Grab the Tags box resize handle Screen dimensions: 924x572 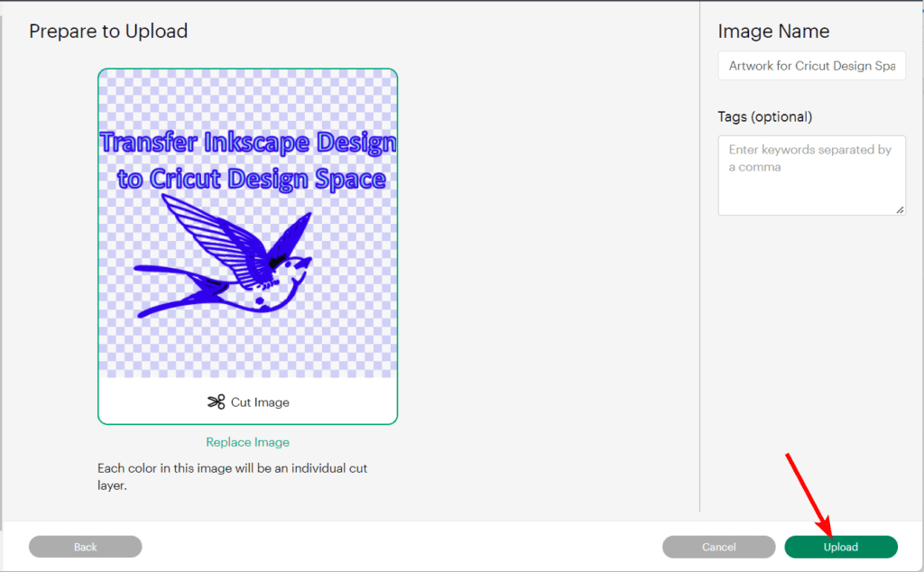900,209
